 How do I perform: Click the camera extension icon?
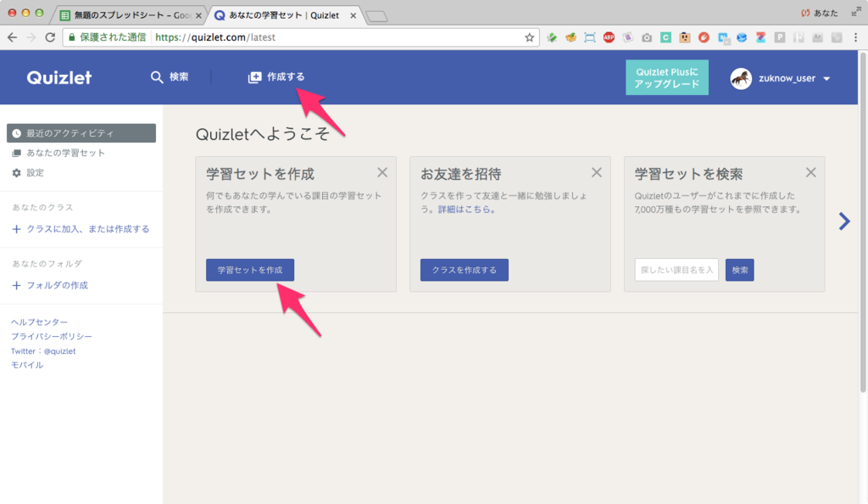click(647, 37)
